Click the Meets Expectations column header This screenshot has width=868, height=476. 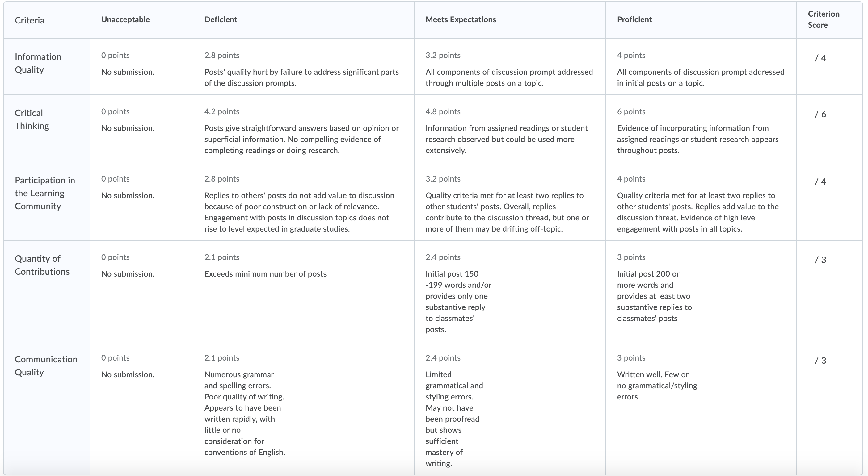pos(461,19)
